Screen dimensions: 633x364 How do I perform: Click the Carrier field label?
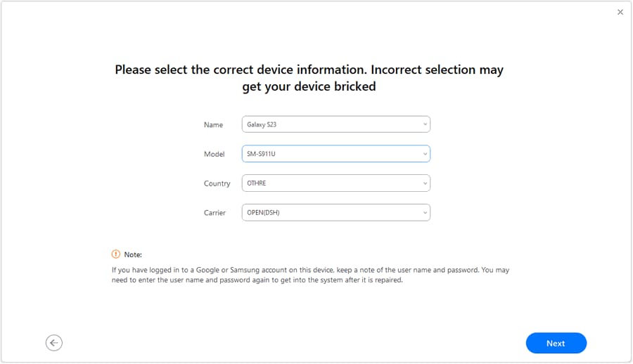coord(215,213)
